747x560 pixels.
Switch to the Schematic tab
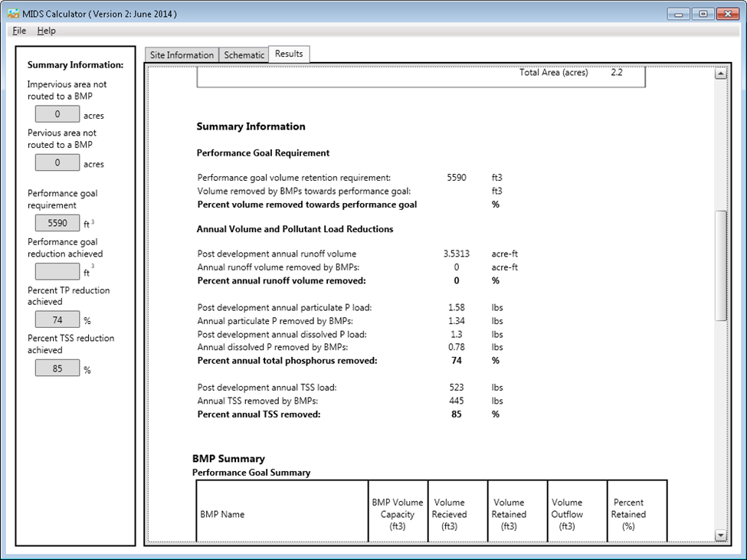(244, 55)
